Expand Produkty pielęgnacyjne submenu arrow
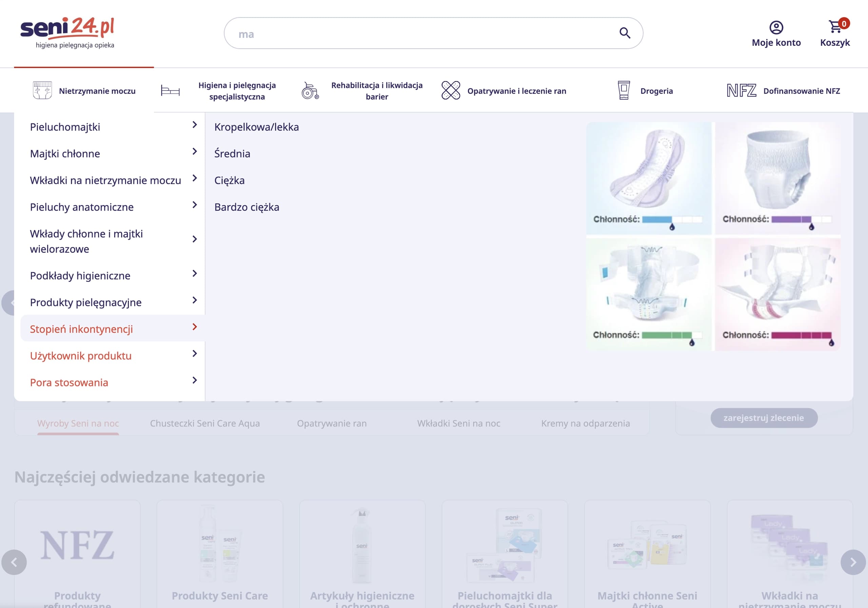 click(195, 300)
